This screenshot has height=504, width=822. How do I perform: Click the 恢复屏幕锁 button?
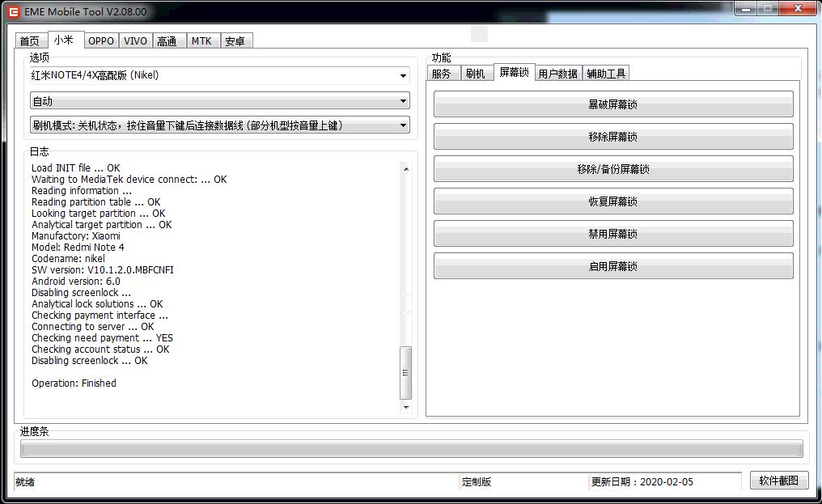point(612,201)
